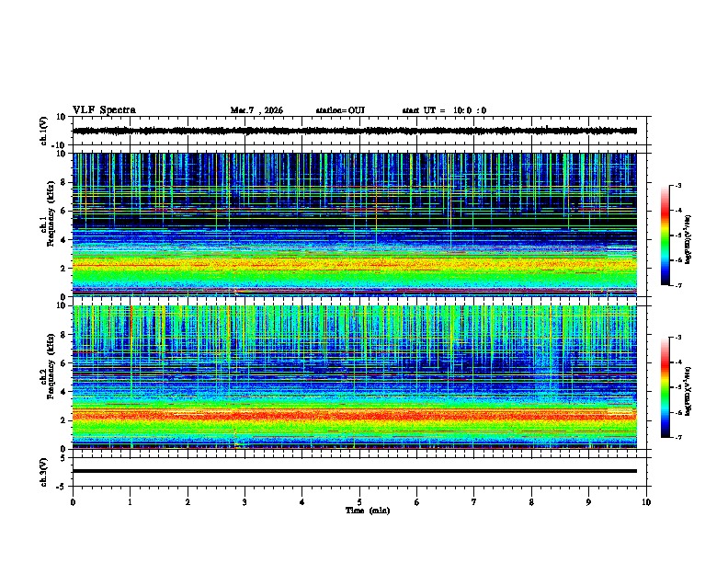
Task: Click the ch.2 PSD color scale bar
Action: 665,387
